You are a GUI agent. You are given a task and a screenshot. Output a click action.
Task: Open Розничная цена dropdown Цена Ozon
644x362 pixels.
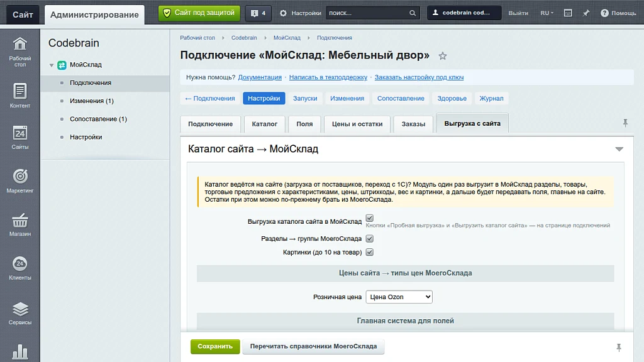click(399, 297)
